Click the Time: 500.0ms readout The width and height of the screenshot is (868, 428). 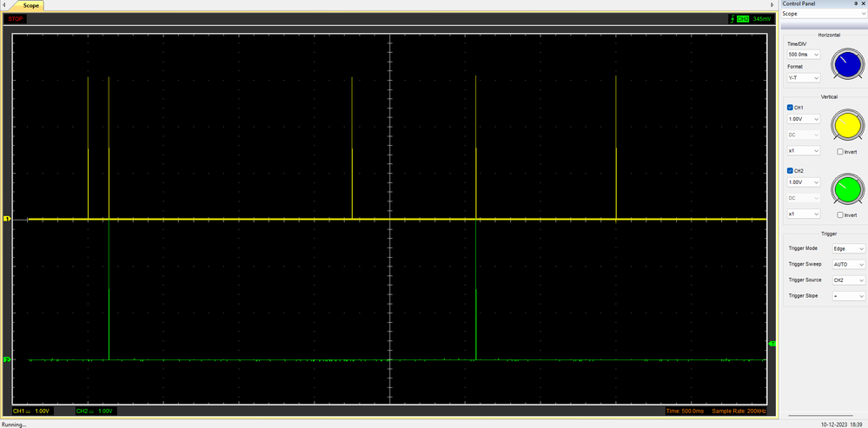685,412
